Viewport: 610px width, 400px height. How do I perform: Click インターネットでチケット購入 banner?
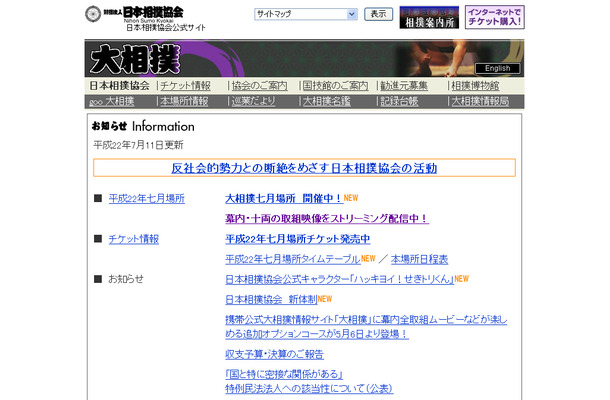494,17
